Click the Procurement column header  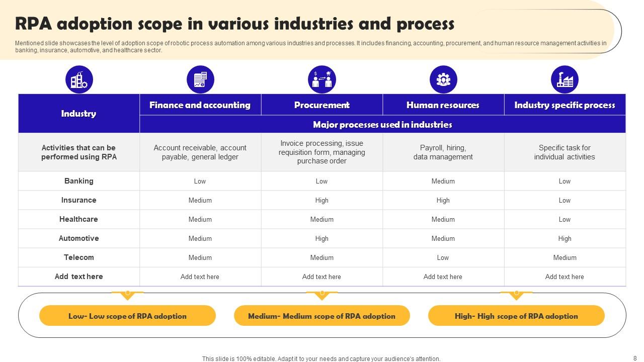coord(322,105)
